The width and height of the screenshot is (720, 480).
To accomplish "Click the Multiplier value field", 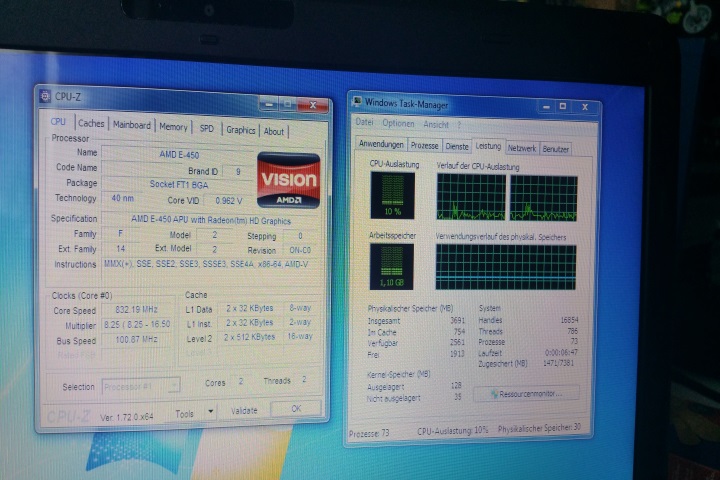I will click(136, 324).
